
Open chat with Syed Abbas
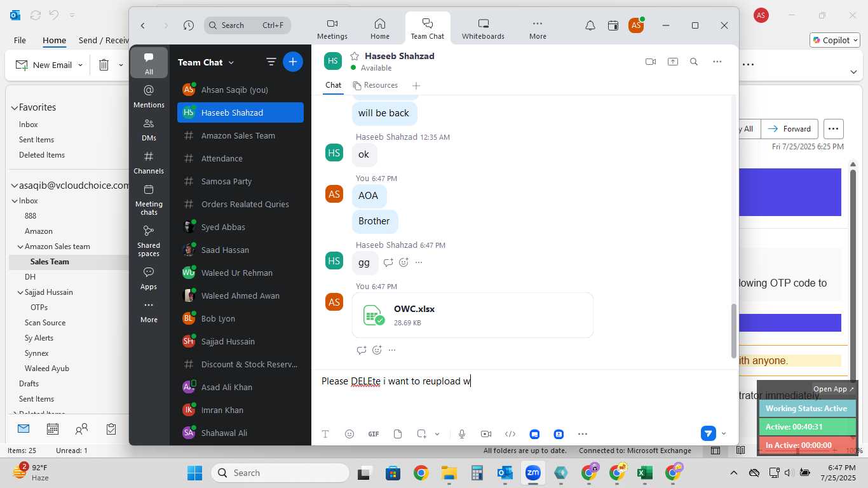tap(240, 227)
